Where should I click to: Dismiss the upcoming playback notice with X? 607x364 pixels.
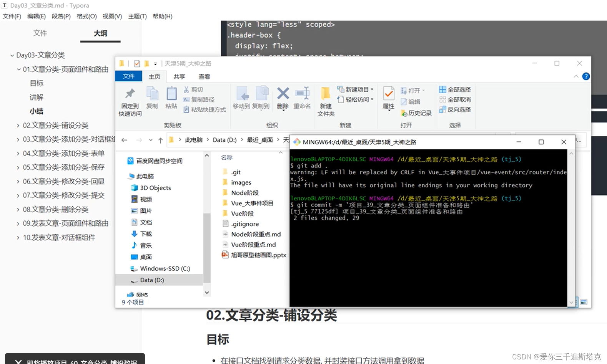[x=18, y=362]
